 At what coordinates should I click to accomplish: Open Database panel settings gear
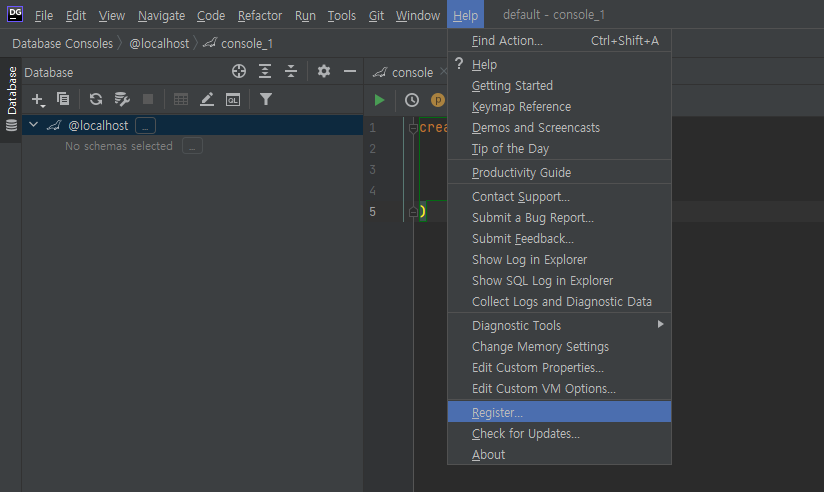324,71
